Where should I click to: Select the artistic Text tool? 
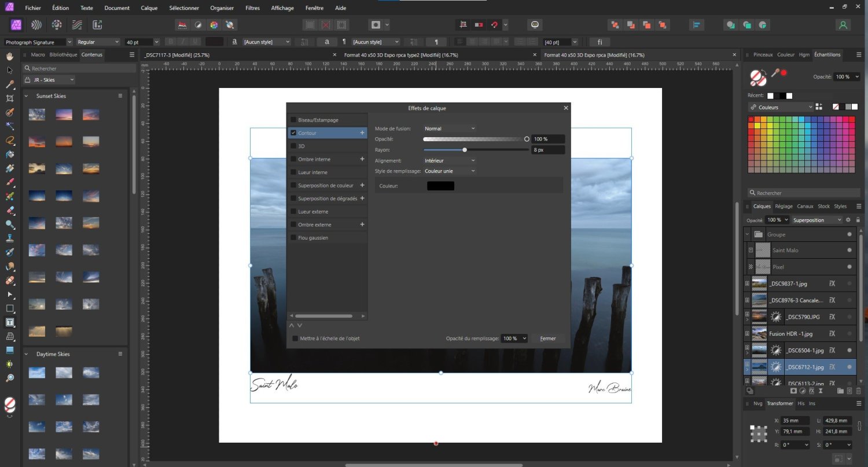point(10,322)
